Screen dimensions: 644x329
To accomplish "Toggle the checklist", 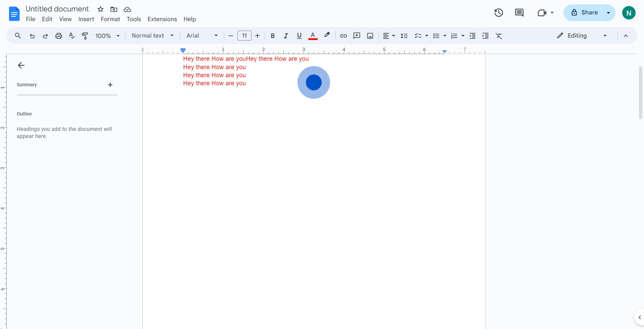I will tap(418, 36).
